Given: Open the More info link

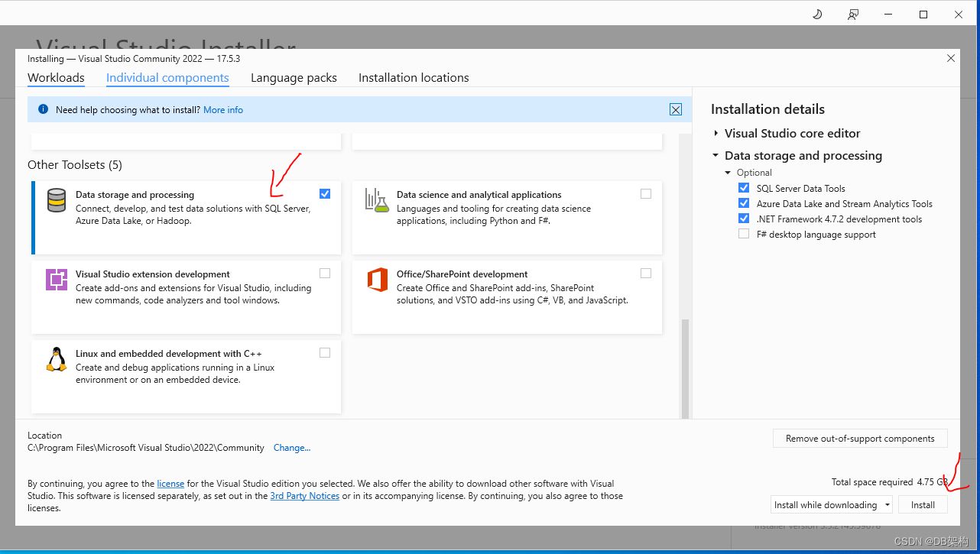Looking at the screenshot, I should pyautogui.click(x=223, y=110).
